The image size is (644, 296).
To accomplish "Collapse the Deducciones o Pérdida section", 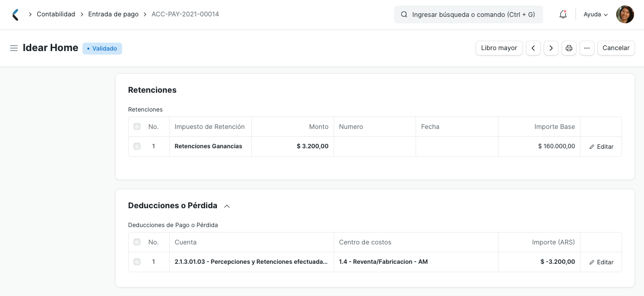I will click(227, 206).
